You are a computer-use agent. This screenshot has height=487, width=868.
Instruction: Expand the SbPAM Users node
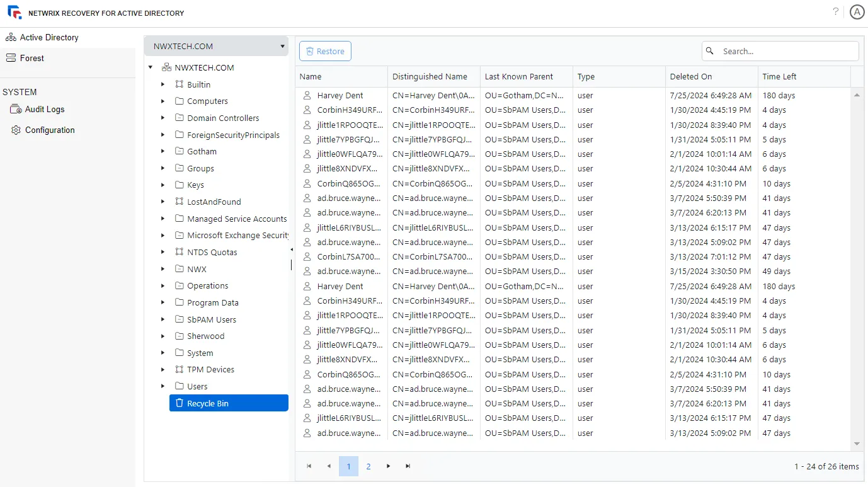tap(163, 319)
